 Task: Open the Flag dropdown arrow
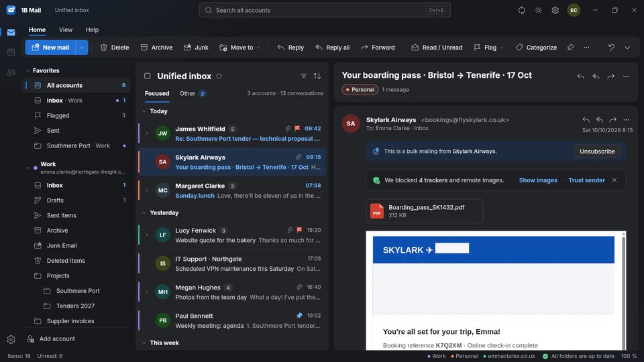tap(502, 48)
